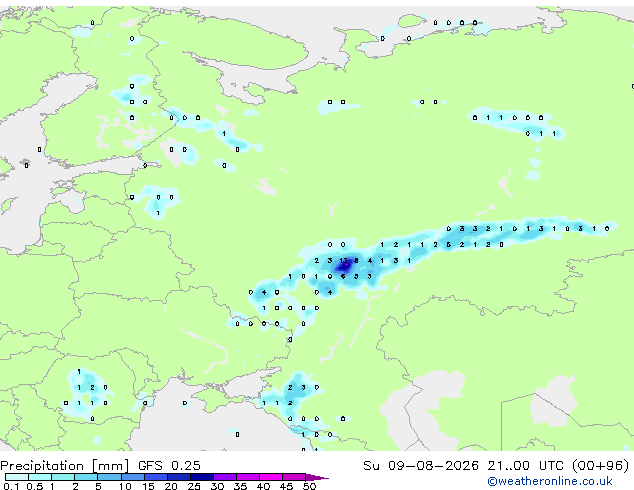Click the palest cyan legend swatch above 0.1
Viewport: 634px width, 490px height.
point(17,477)
